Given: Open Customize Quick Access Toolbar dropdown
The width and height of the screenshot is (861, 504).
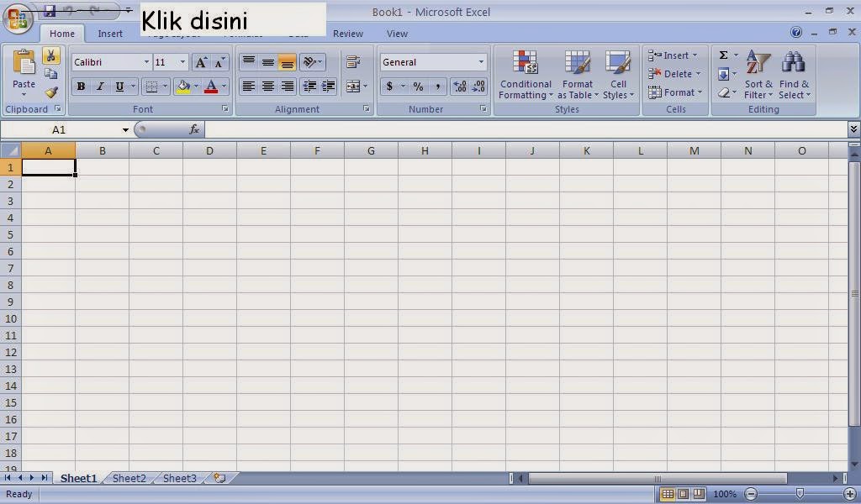Looking at the screenshot, I should click(x=128, y=10).
